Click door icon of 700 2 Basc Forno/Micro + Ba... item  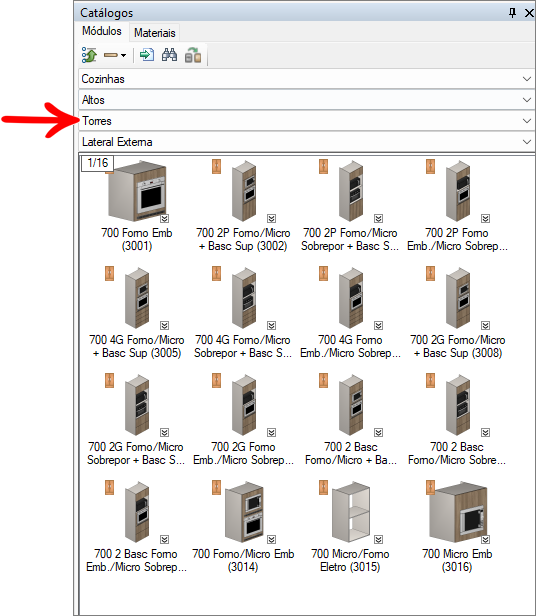pyautogui.click(x=323, y=380)
